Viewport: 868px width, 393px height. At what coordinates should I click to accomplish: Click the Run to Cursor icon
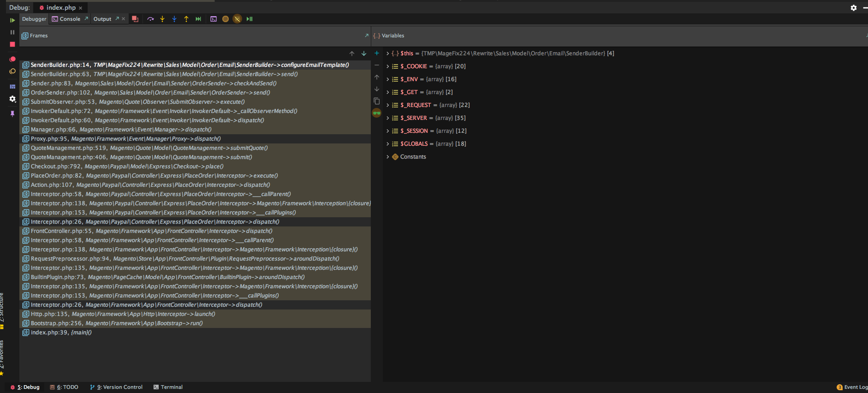tap(198, 19)
